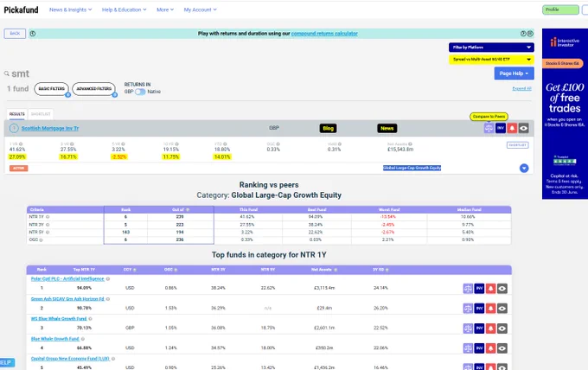Toggle the eye icon for Blue Whale Growth Fund USD
The image size is (588, 370).
coord(502,348)
